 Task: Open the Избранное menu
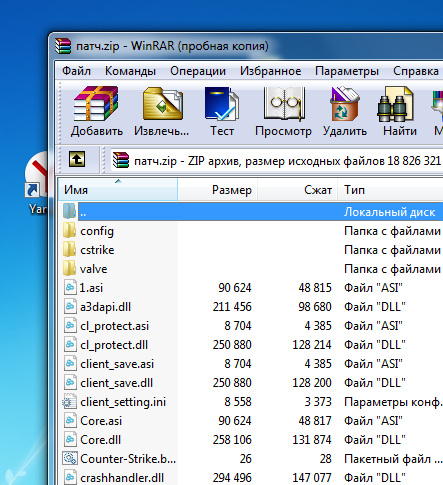coord(271,71)
